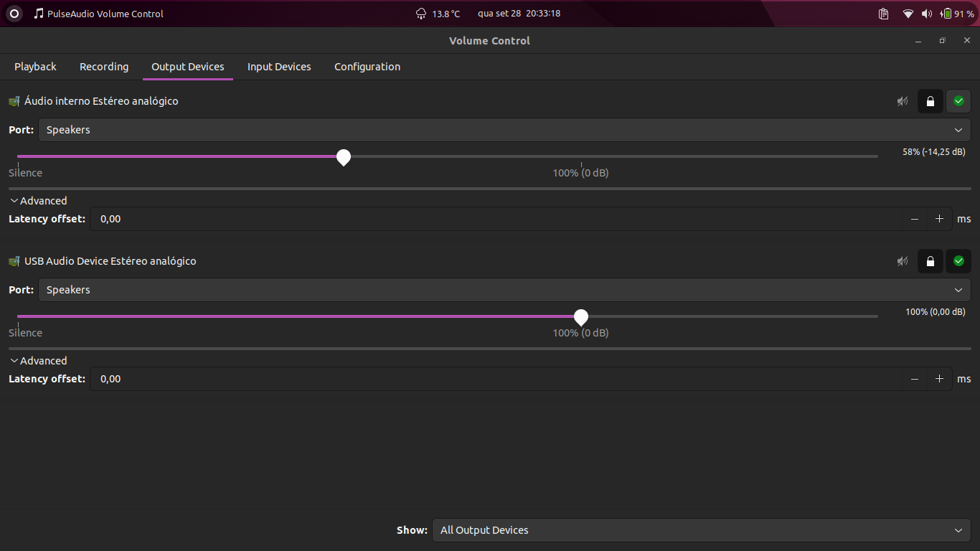Maximize the Volume Control window
The image size is (980, 551).
point(943,41)
